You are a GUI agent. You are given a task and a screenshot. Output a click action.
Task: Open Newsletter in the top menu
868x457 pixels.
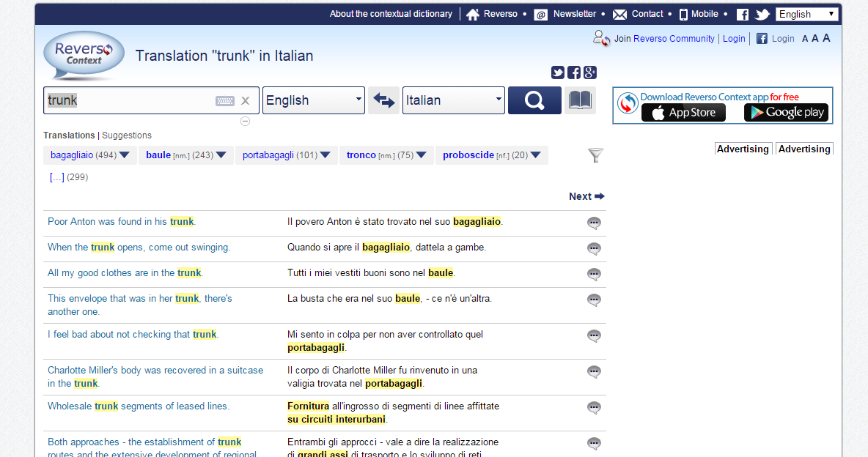coord(574,14)
